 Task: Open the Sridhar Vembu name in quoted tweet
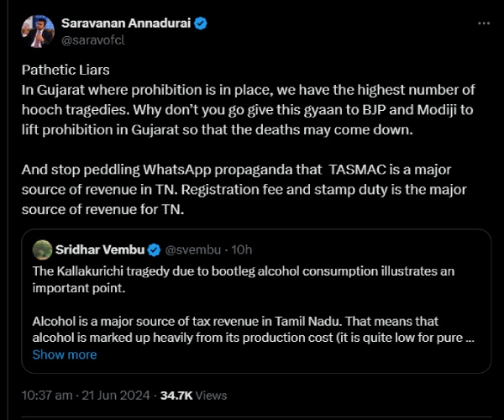pyautogui.click(x=100, y=250)
